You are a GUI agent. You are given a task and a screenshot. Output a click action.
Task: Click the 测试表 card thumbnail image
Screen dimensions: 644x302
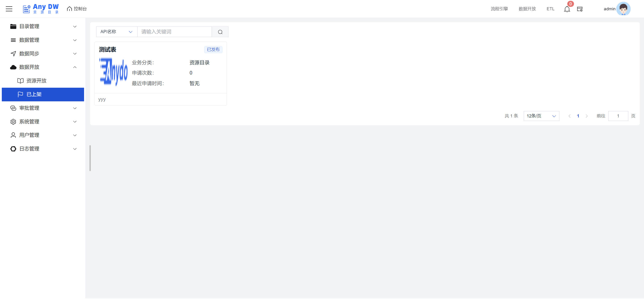[114, 72]
